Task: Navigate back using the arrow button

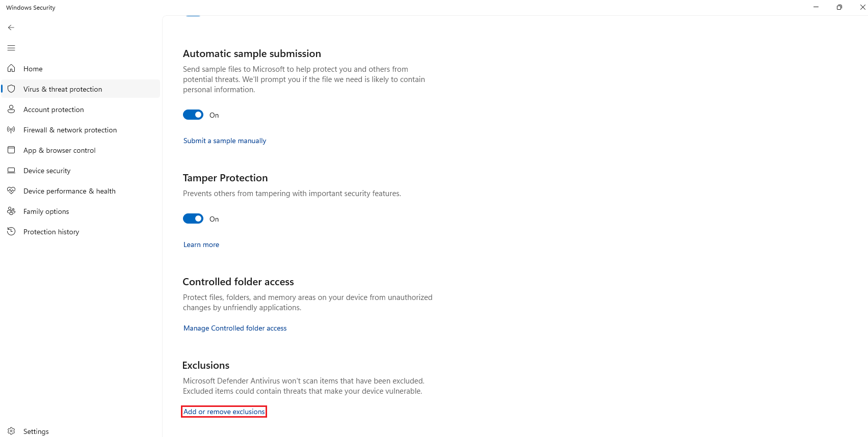Action: 11,28
